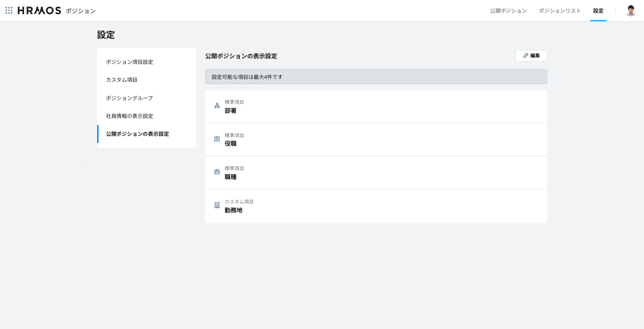Navigate to ポジショングループ in the sidebar

(130, 98)
